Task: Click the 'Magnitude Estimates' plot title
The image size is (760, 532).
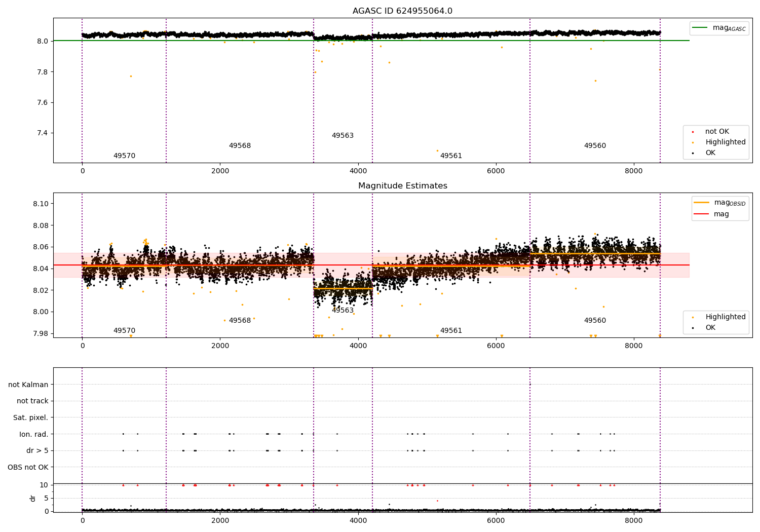Action: [402, 186]
